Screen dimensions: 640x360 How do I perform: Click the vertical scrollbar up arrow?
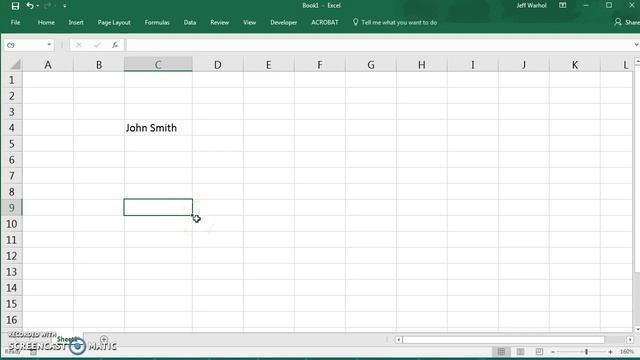pos(637,61)
